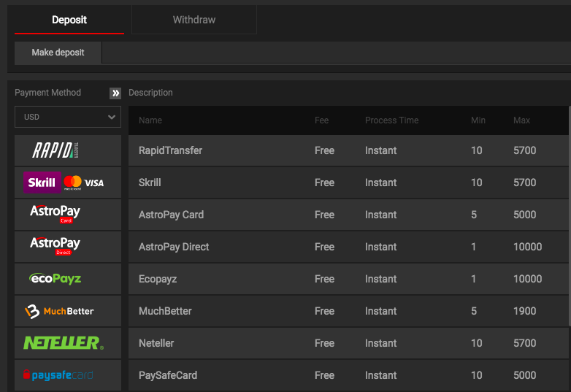Click AstroPay Card's max value 5000
This screenshot has width=571, height=392.
525,215
